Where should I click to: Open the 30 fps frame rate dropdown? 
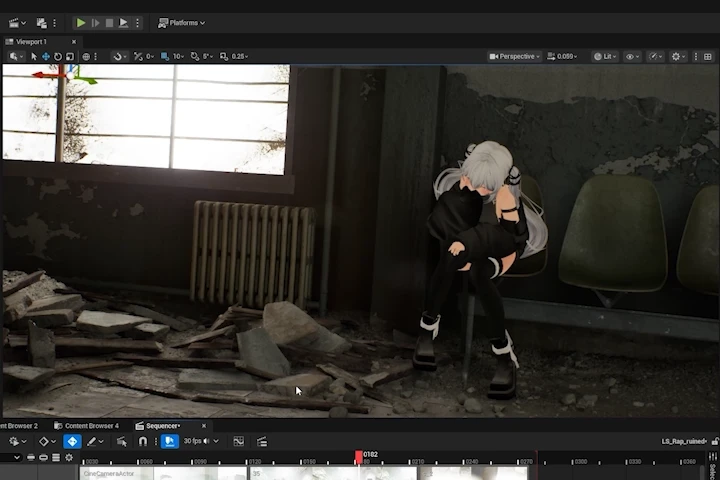pyautogui.click(x=201, y=441)
